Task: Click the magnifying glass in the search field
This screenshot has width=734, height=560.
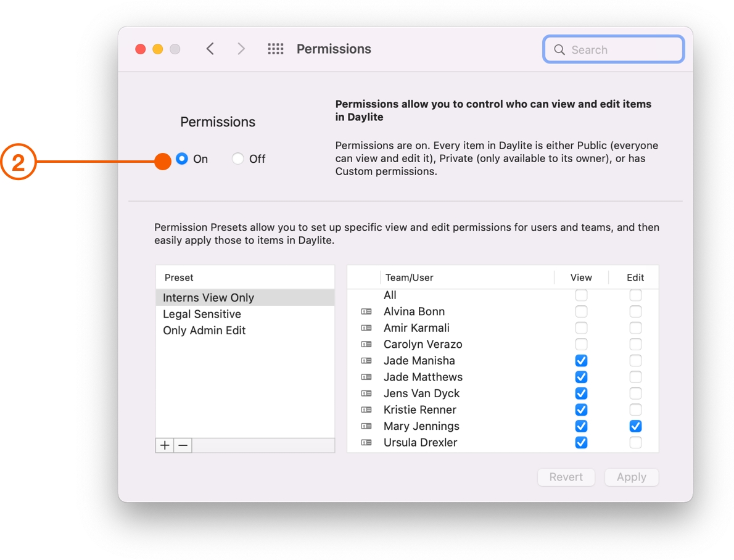Action: pyautogui.click(x=559, y=50)
